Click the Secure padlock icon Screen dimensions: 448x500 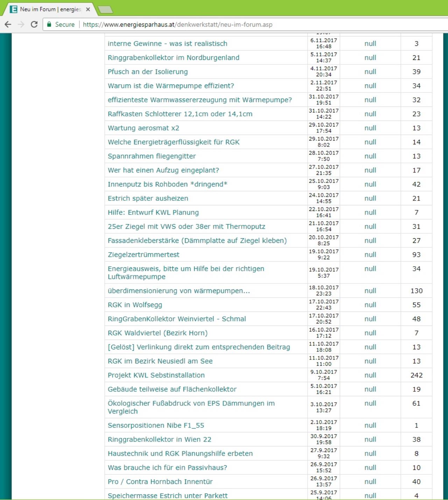click(49, 25)
